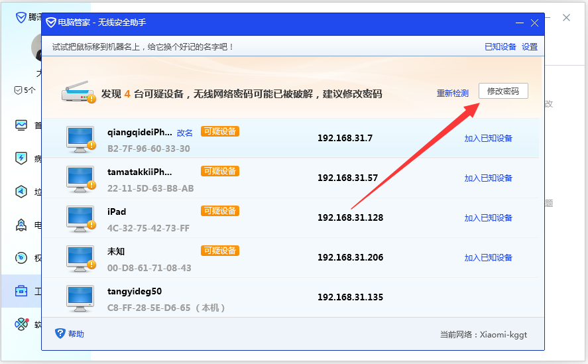Image resolution: width=588 pixels, height=364 pixels.
Task: Click the computer icon for qiangqideiPh...
Action: point(81,139)
